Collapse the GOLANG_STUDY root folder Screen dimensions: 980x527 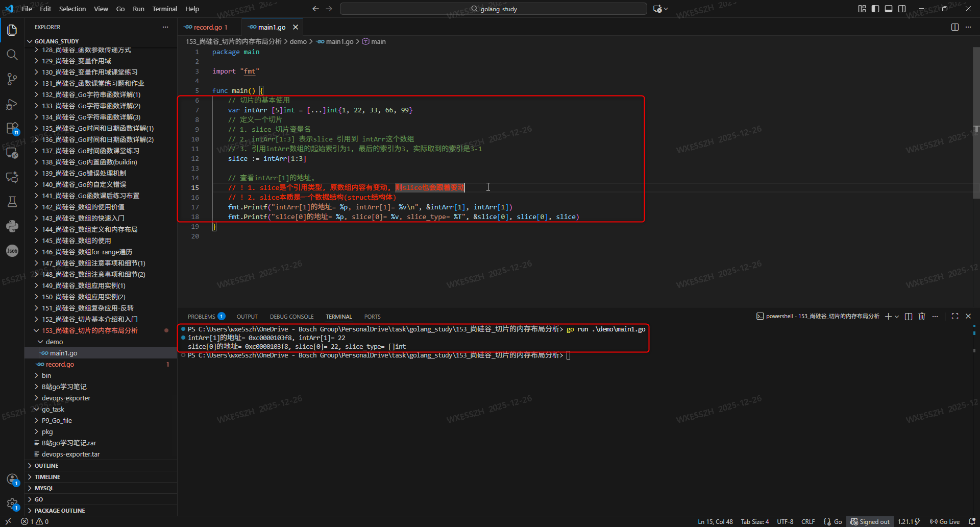[x=57, y=41]
